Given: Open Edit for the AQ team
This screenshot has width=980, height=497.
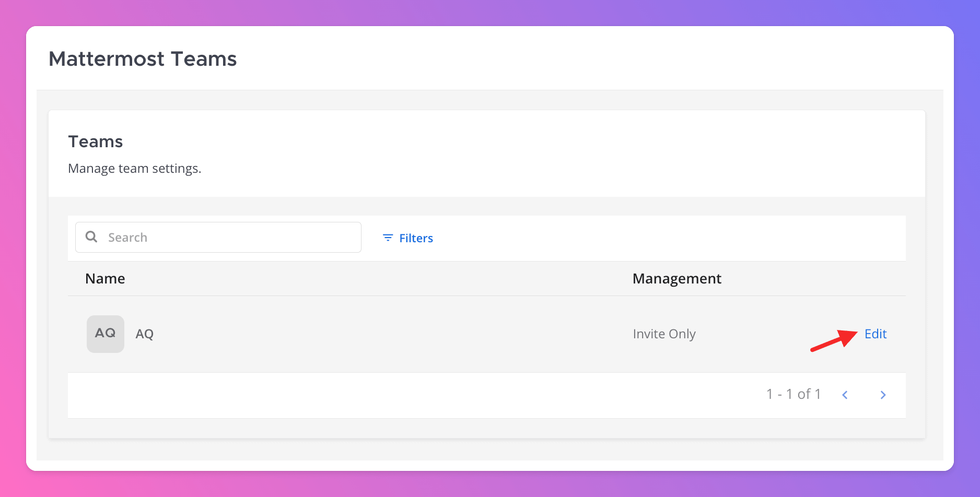Looking at the screenshot, I should (x=876, y=334).
